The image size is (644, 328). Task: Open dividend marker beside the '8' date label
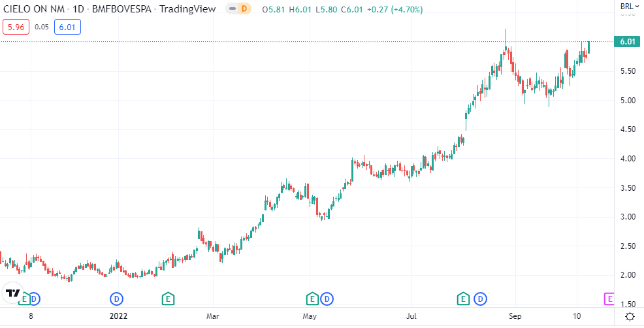click(35, 299)
